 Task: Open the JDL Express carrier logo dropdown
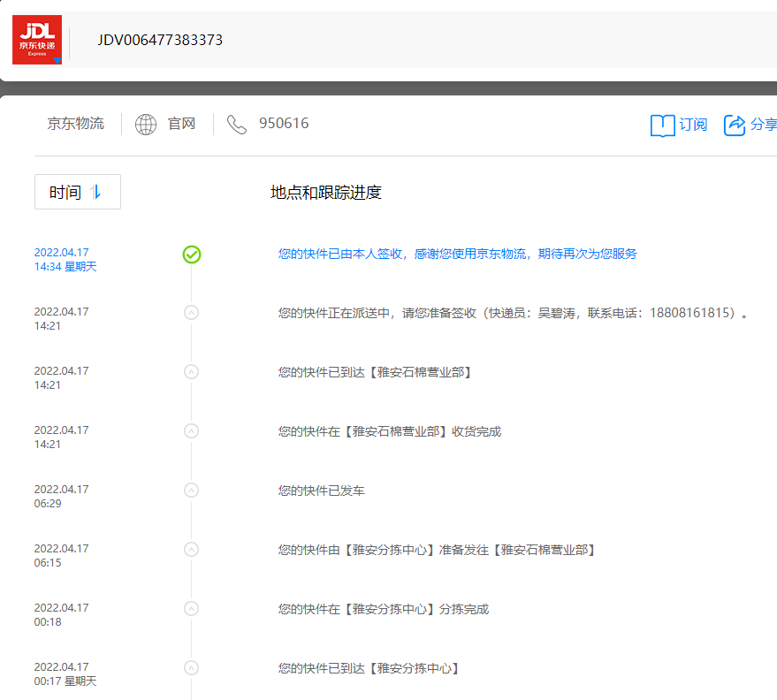coord(37,40)
